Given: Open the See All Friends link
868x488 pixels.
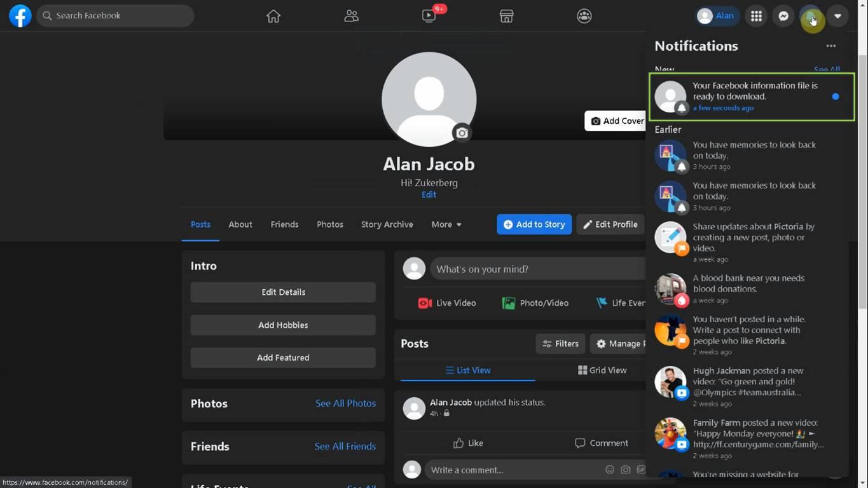Looking at the screenshot, I should [345, 447].
